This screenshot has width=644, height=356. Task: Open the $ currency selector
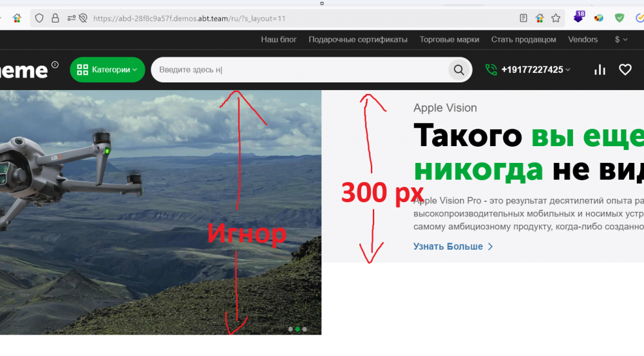point(621,39)
